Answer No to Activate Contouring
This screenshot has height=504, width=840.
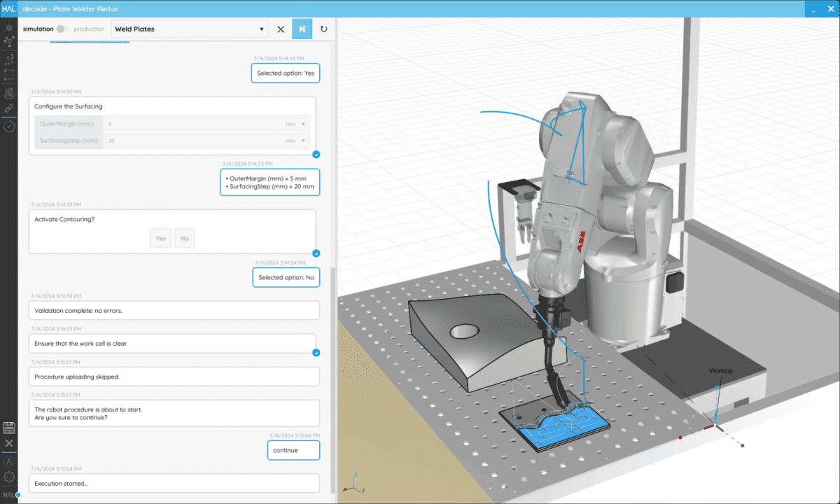tap(184, 238)
